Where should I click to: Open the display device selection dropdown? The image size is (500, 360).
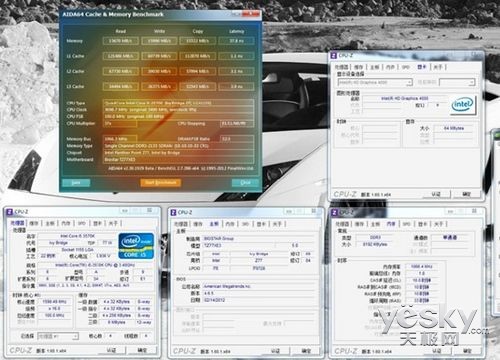click(x=375, y=82)
